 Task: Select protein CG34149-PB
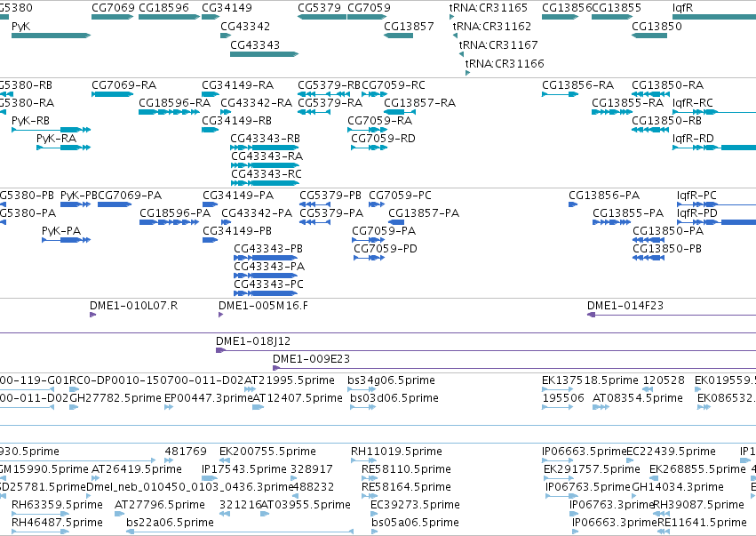point(211,240)
